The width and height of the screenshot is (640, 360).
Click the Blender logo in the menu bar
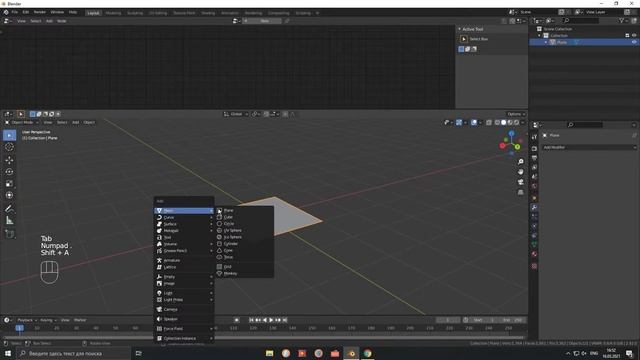pyautogui.click(x=6, y=12)
